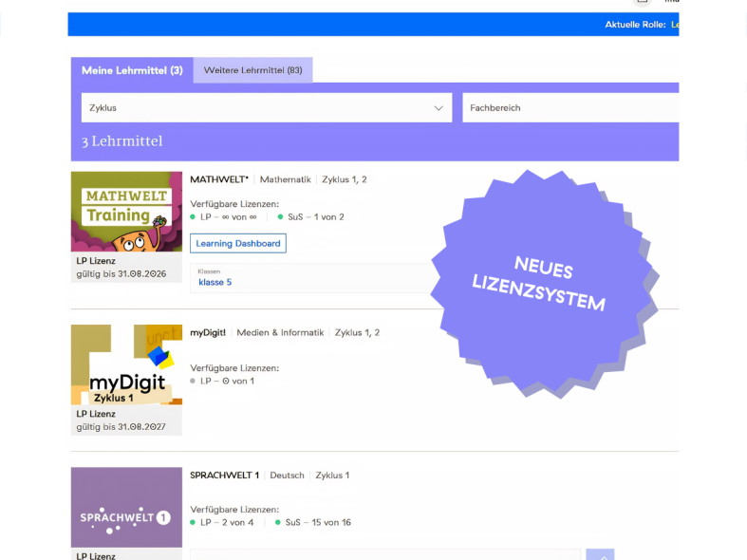Screen dimensions: 747x560
Task: Click the Zyklus dropdown chevron arrow
Action: click(439, 108)
